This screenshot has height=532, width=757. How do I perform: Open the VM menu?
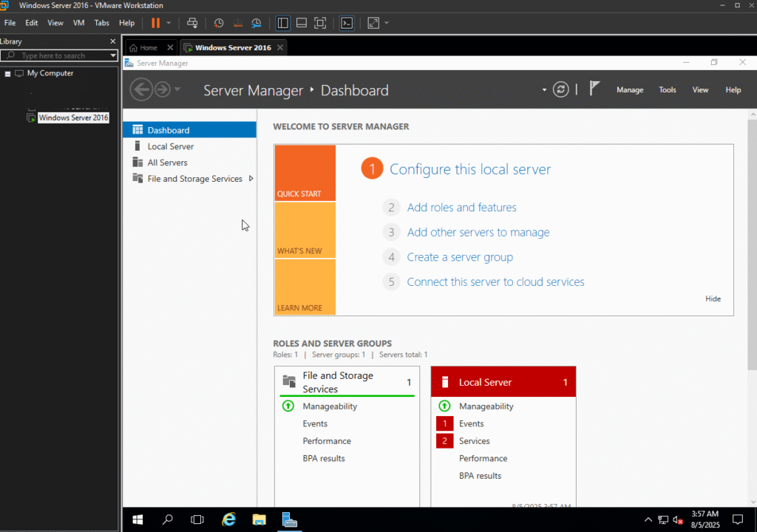click(x=78, y=23)
